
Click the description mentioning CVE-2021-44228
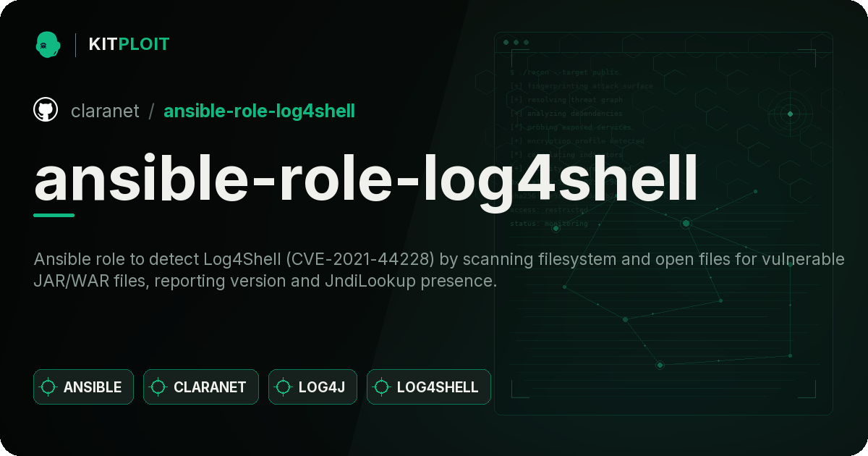(x=439, y=270)
